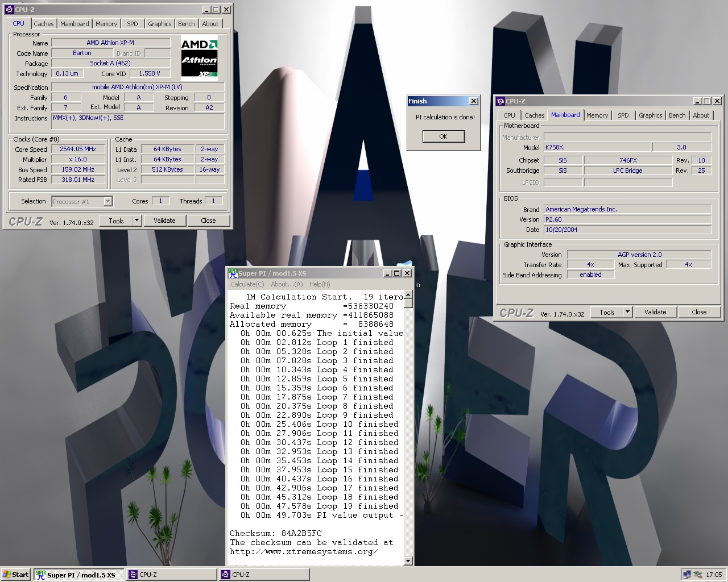Viewport: 728px width, 582px height.
Task: Click taskbar clock showing 17:05
Action: pyautogui.click(x=714, y=575)
